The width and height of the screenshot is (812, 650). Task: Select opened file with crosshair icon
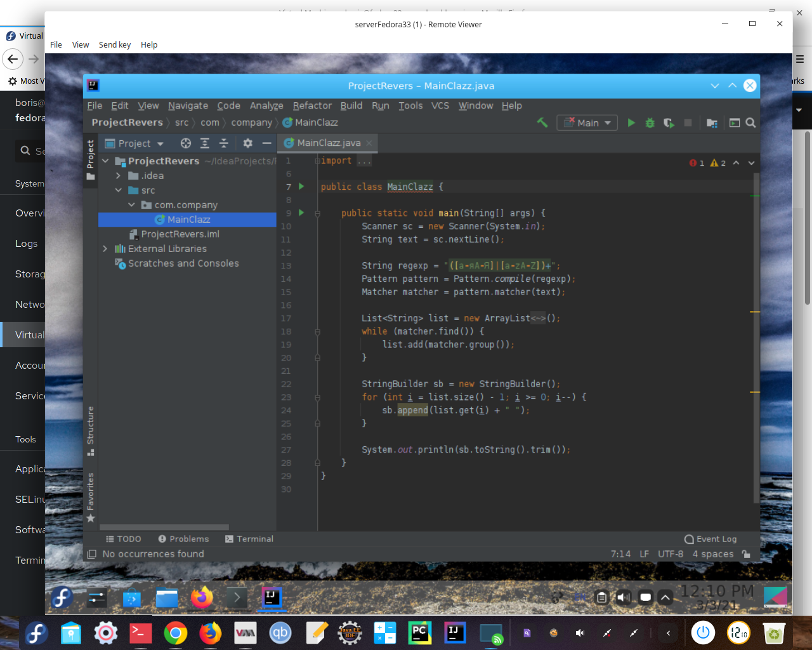tap(185, 143)
